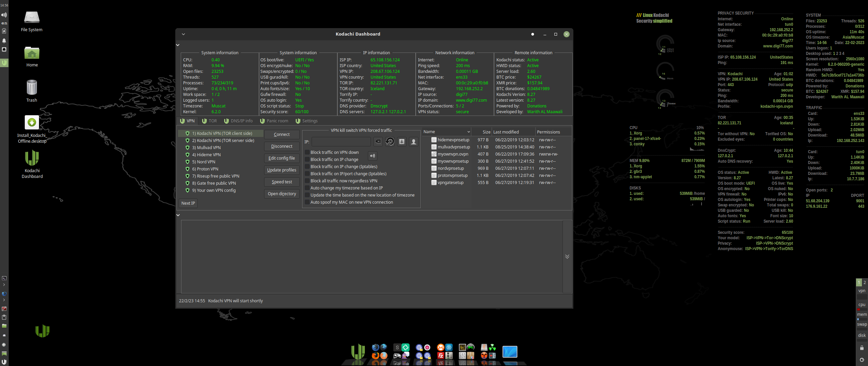Clear the IP field with backspace icon
The height and width of the screenshot is (366, 868).
tap(378, 142)
